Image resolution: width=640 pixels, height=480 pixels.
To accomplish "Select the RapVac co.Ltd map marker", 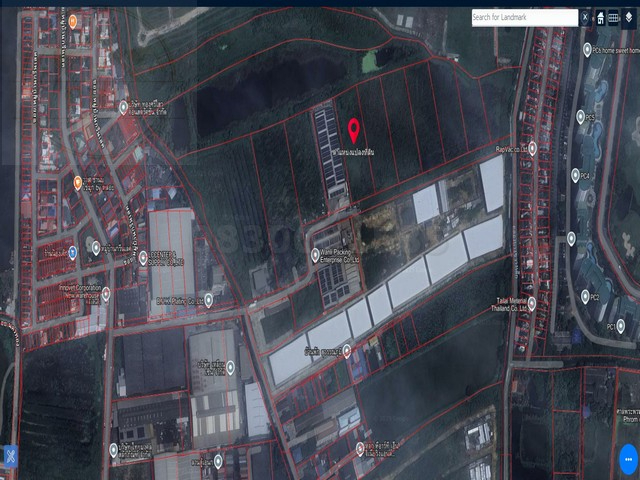I will tap(533, 148).
